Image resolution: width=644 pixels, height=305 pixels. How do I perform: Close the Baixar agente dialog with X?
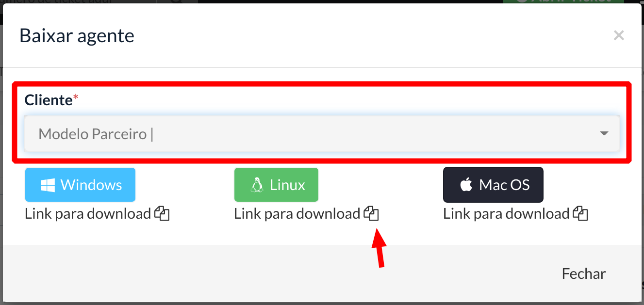(618, 35)
